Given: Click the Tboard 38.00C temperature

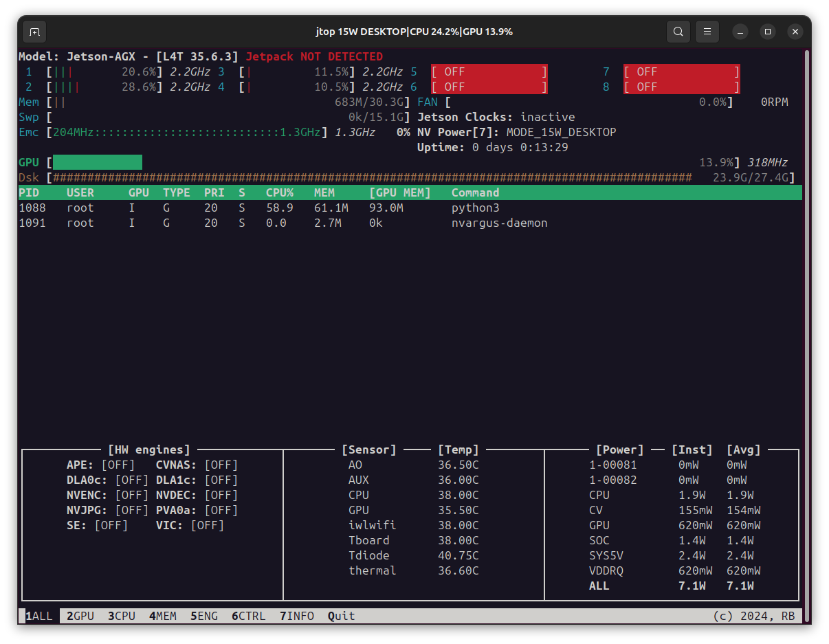Looking at the screenshot, I should click(458, 540).
